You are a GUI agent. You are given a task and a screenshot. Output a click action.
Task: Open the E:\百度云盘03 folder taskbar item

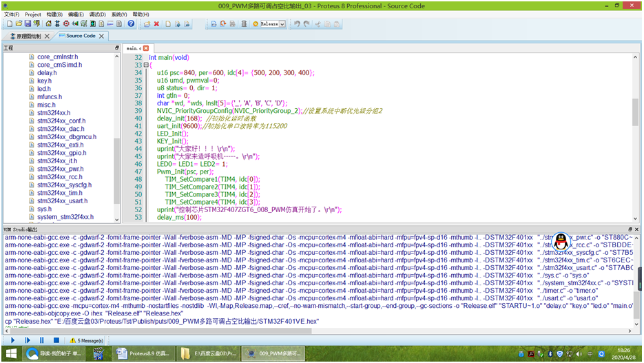pyautogui.click(x=209, y=353)
